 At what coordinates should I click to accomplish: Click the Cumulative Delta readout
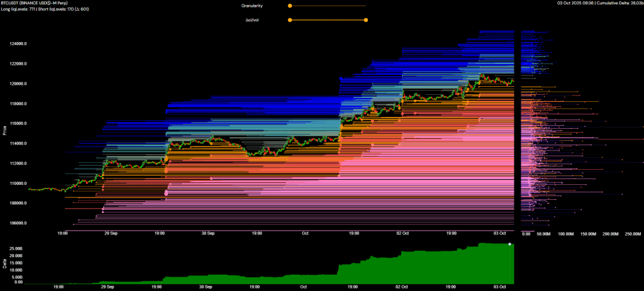coord(616,4)
